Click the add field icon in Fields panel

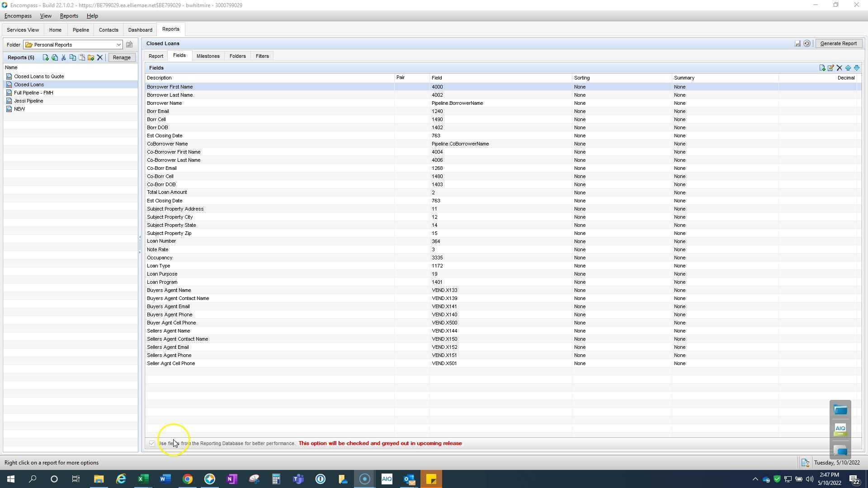(x=822, y=68)
